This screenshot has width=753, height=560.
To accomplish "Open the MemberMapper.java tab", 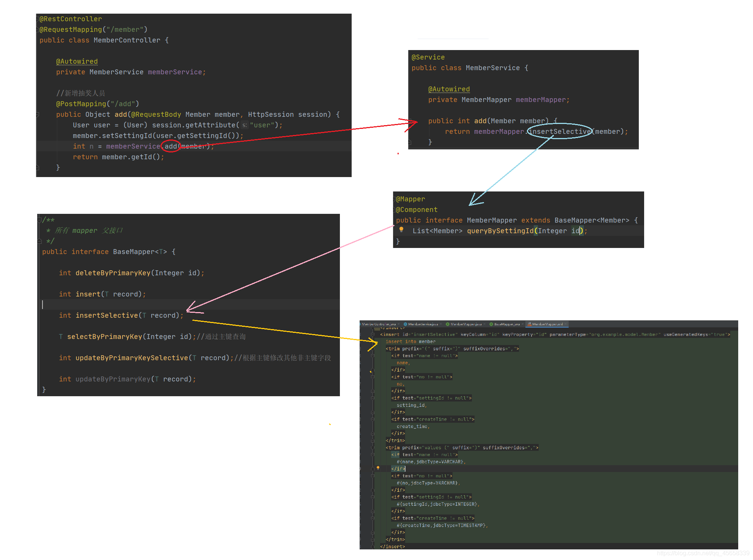I will pyautogui.click(x=466, y=324).
